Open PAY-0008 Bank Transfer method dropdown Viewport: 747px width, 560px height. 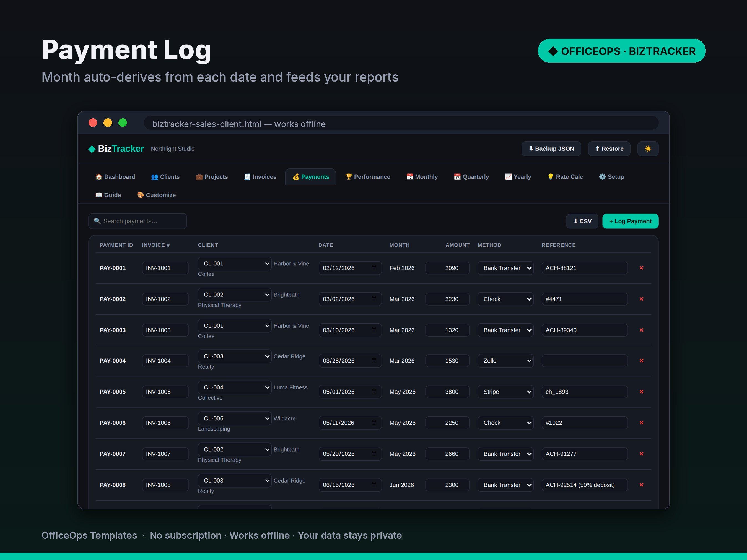505,485
